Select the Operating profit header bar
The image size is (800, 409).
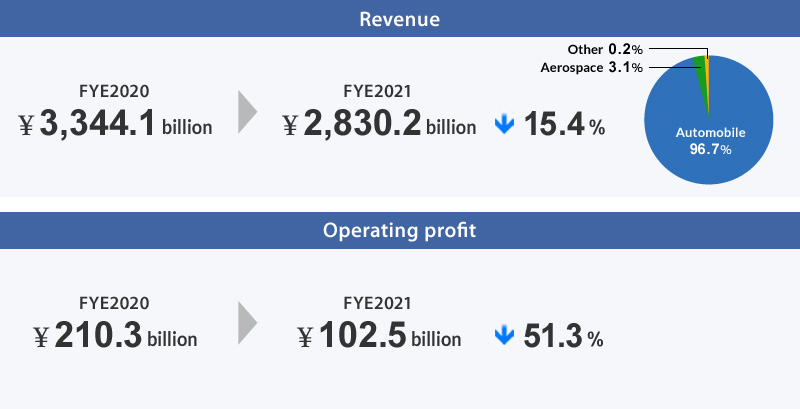point(400,231)
